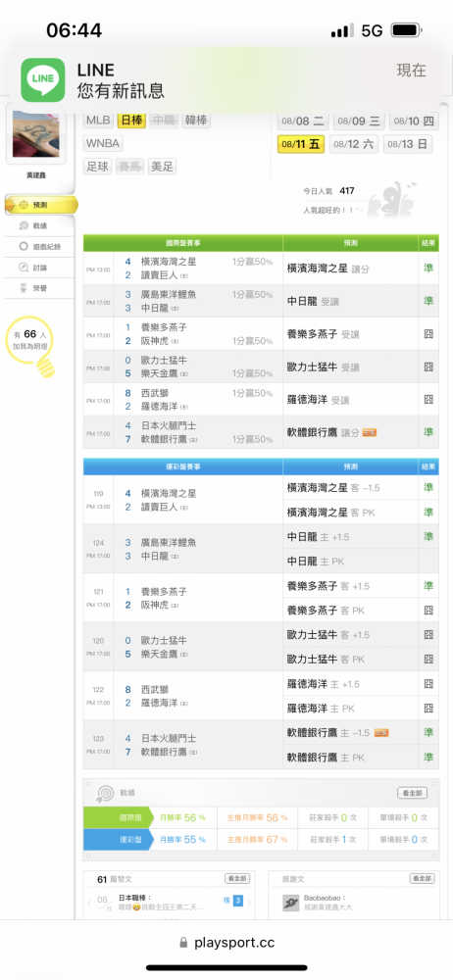Select the MLB league filter

point(98,120)
